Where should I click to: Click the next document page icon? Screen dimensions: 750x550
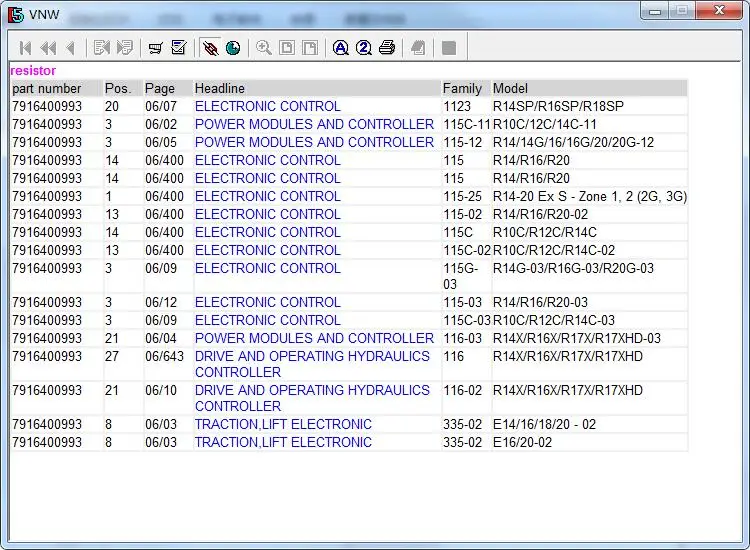tap(125, 48)
